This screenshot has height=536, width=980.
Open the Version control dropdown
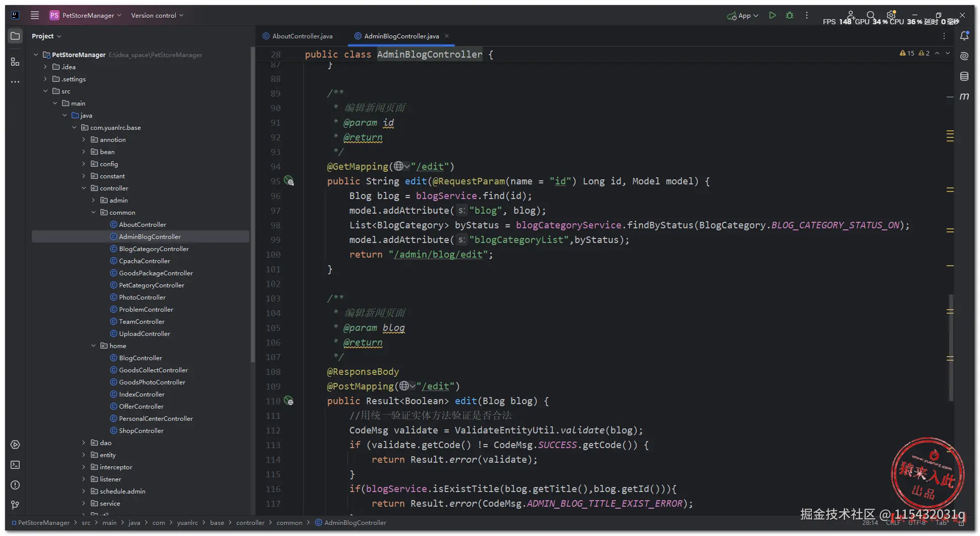157,15
